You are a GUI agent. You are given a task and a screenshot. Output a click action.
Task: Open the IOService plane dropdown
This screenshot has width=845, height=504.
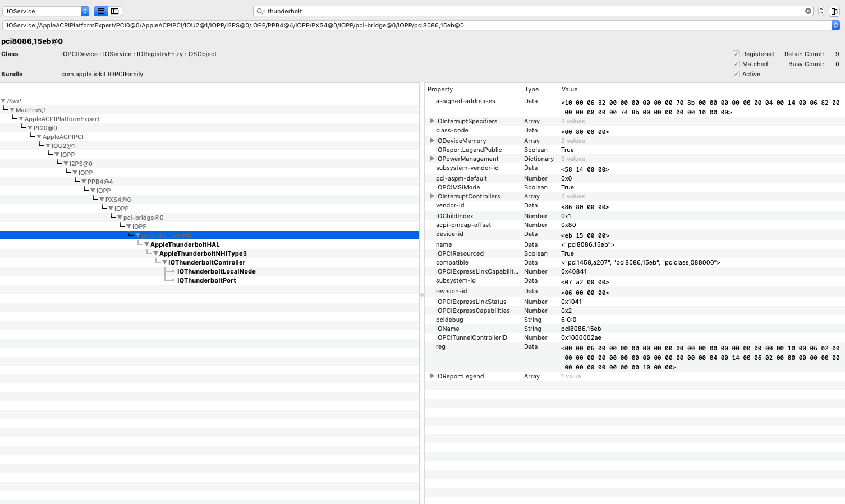(x=45, y=11)
